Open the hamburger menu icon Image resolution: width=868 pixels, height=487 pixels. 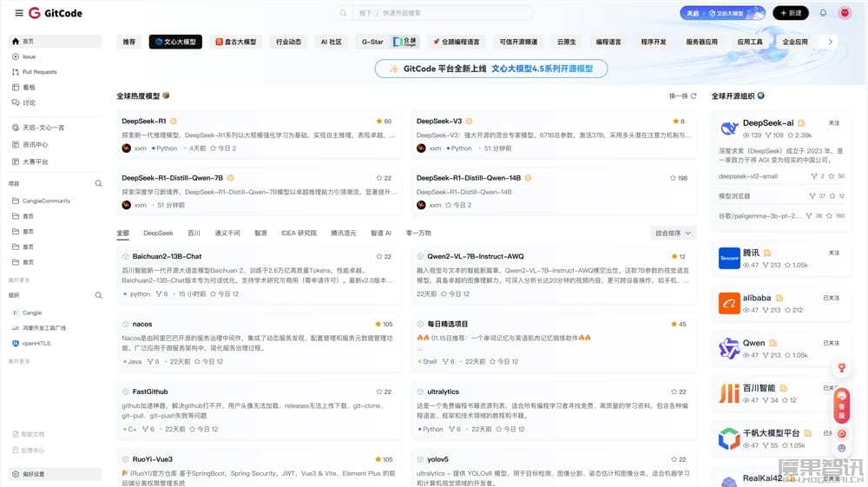pos(19,13)
